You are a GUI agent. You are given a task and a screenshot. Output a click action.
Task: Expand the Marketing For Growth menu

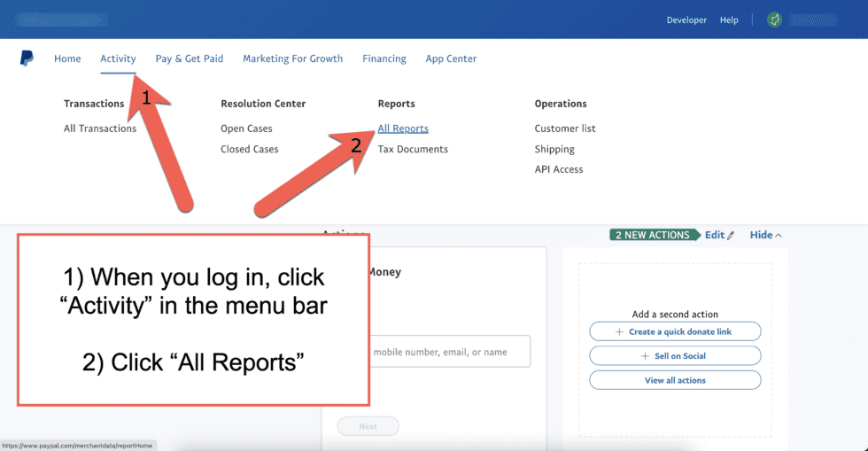[292, 58]
